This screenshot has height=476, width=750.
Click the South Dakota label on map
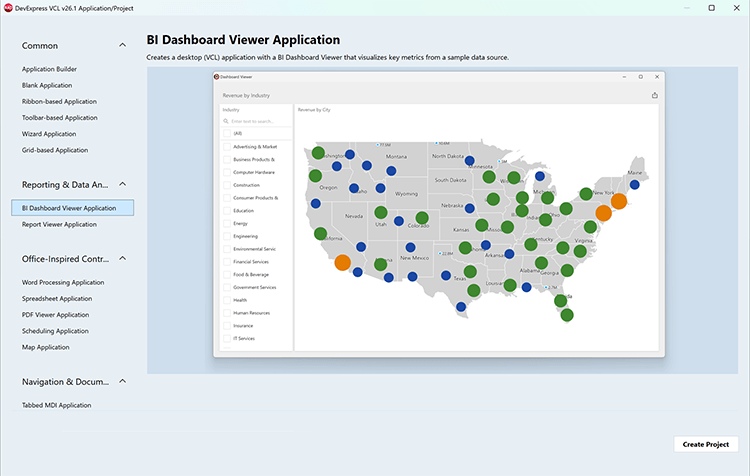(451, 180)
